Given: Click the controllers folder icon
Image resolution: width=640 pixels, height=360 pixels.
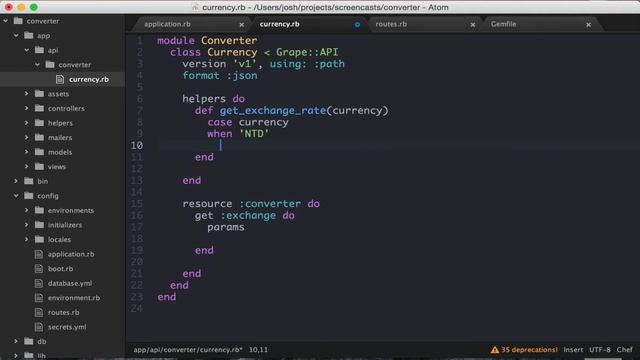Looking at the screenshot, I should pyautogui.click(x=39, y=108).
